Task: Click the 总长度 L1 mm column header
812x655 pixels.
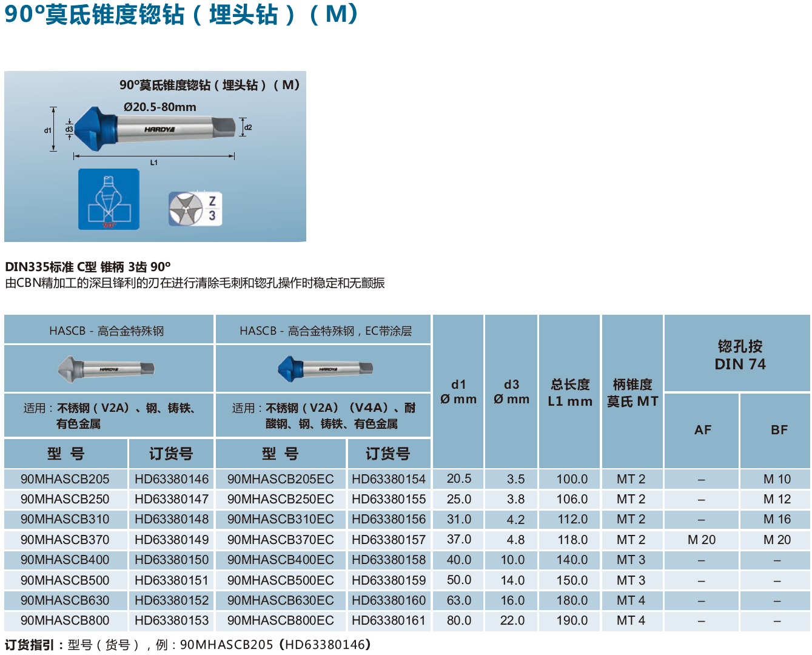Action: click(x=570, y=392)
